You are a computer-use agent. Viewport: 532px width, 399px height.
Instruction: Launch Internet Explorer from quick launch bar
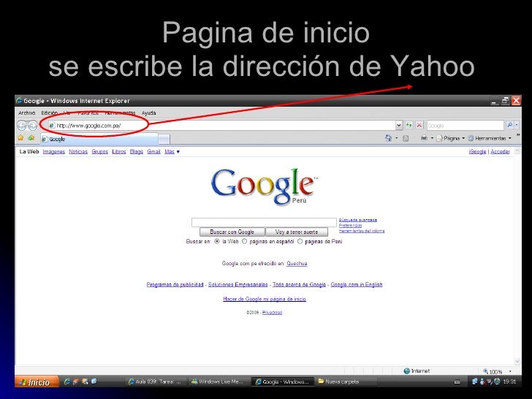[x=66, y=381]
